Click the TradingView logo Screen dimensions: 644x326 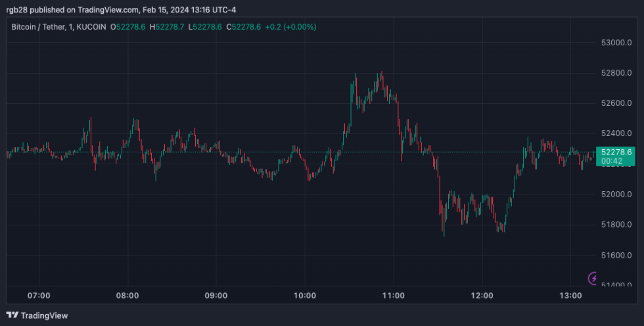click(37, 315)
